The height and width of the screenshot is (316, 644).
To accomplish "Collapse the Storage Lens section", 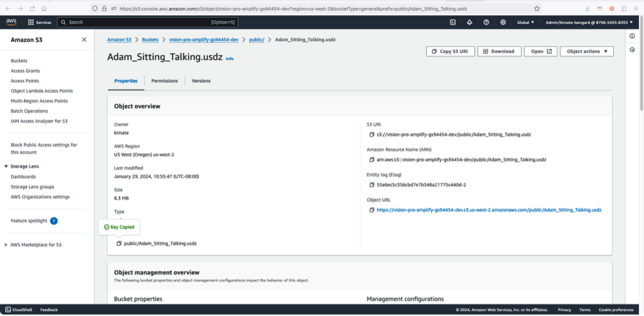I will coord(6,166).
